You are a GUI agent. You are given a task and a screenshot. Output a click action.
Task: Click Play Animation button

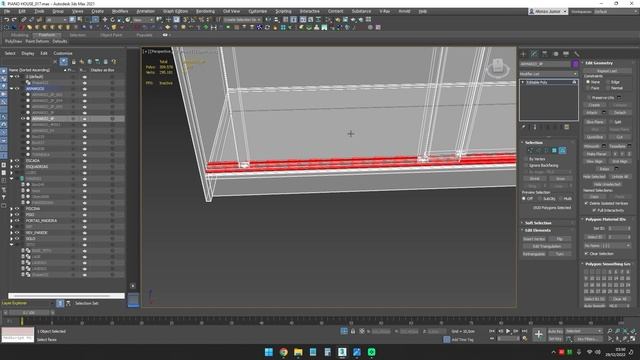coord(508,331)
